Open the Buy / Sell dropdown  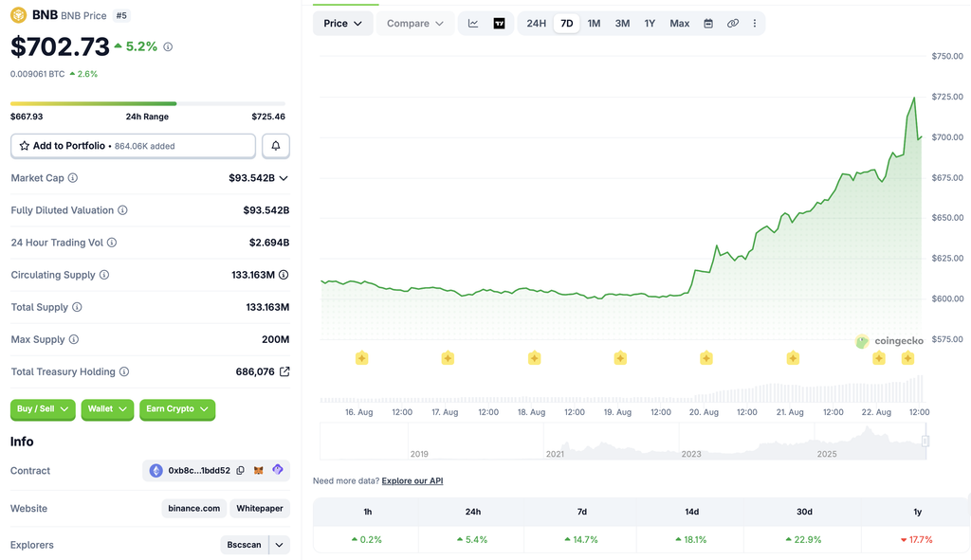(x=43, y=409)
